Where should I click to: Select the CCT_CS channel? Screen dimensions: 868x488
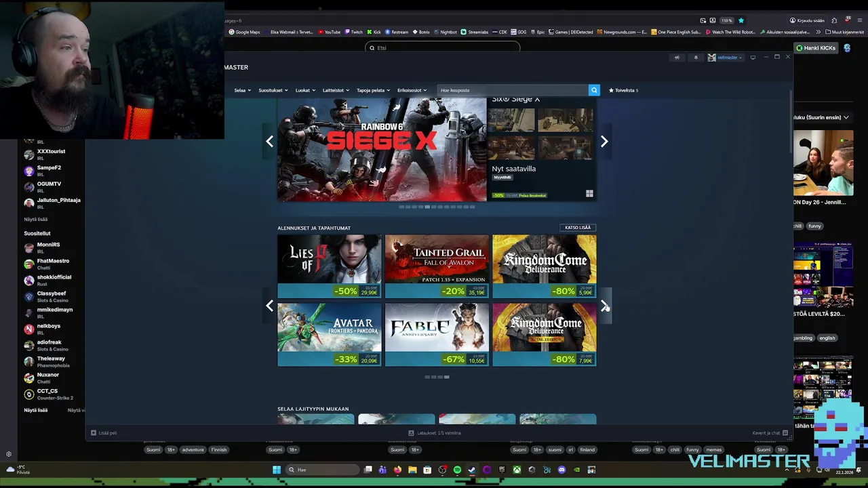coord(51,394)
